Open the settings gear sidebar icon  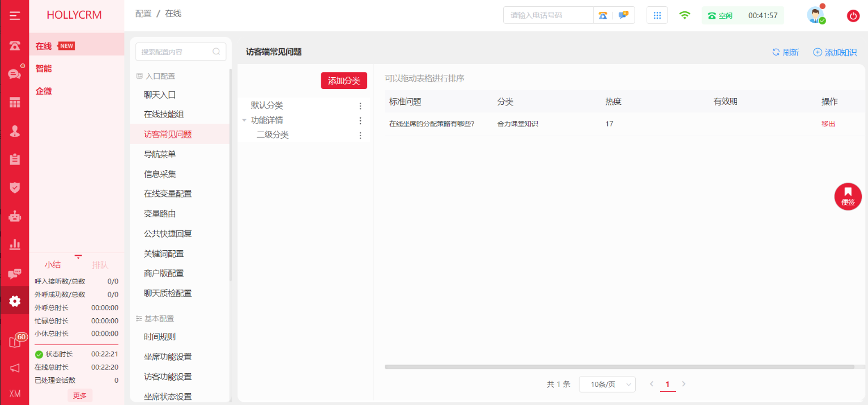coord(15,301)
